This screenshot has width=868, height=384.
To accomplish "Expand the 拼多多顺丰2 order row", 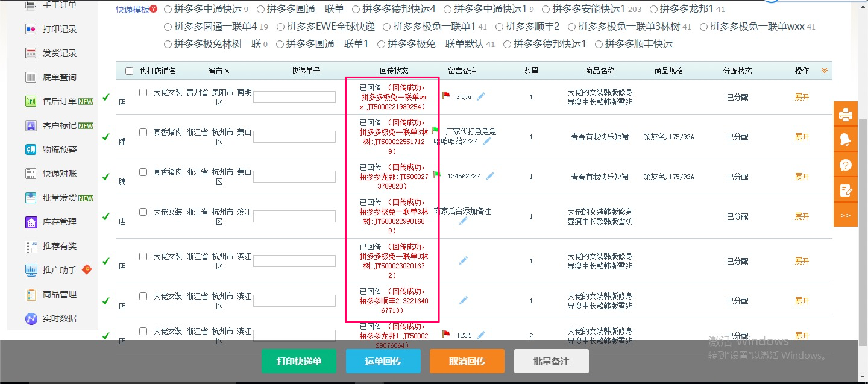I will pos(802,301).
